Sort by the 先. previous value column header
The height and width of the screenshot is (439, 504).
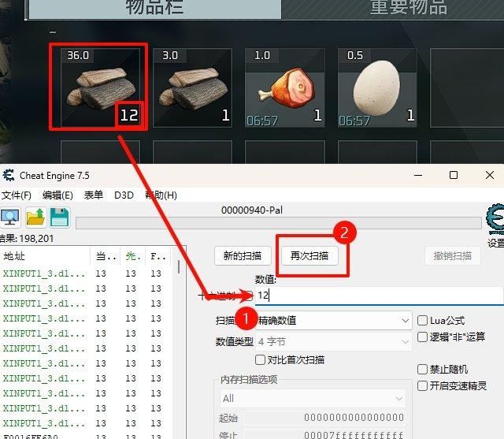133,256
